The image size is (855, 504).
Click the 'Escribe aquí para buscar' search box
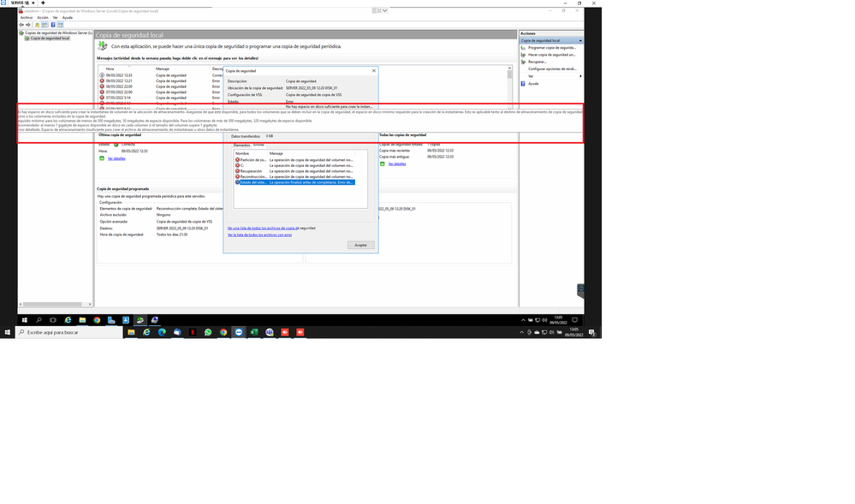click(x=68, y=332)
